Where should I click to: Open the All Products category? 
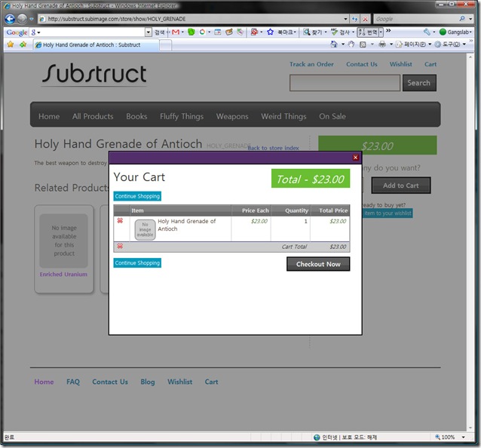[93, 116]
